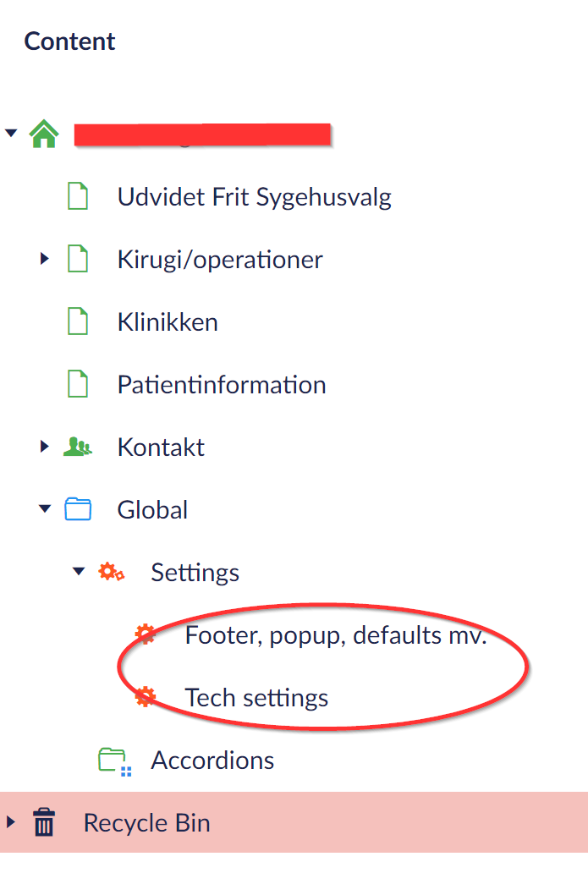Click the Patientinformation document icon
The width and height of the screenshot is (588, 884).
coord(78,385)
